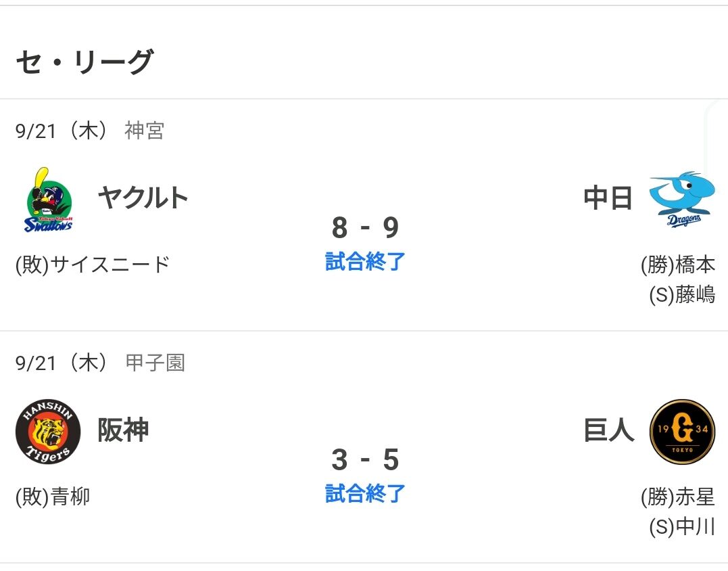Open the 中日 team name
Screen dimensions: 728x571
608,198
